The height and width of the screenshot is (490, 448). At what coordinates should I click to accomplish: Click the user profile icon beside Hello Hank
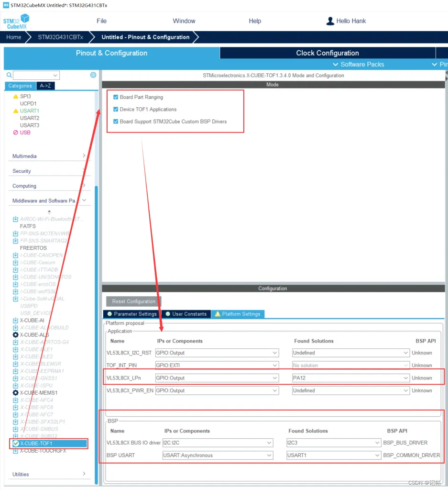[x=330, y=21]
